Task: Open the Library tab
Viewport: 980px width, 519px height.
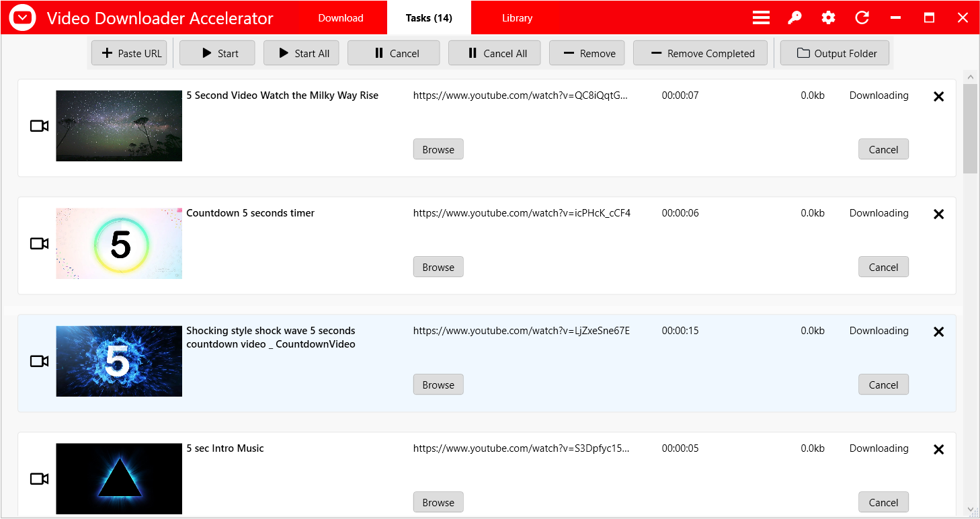Action: tap(517, 17)
